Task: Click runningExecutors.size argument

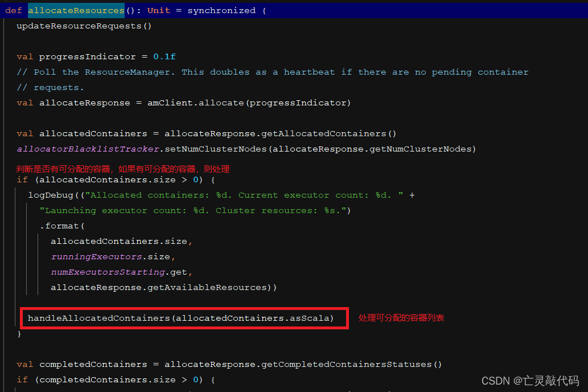Action: 110,257
